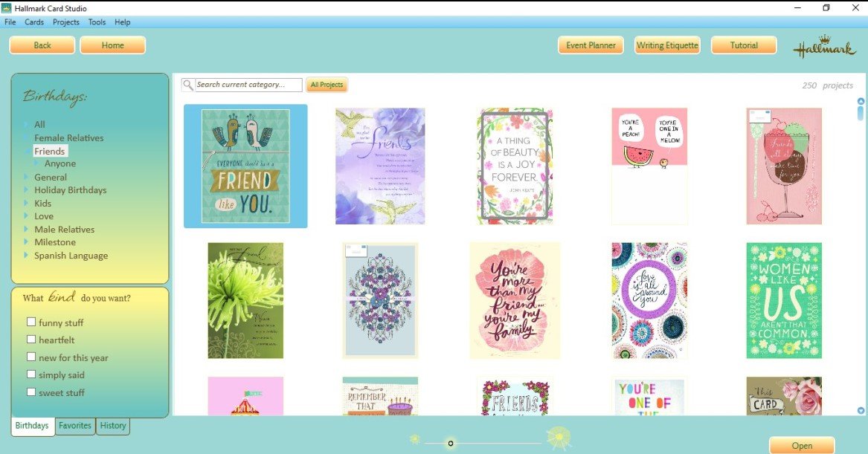Switch to the History tab

point(113,426)
